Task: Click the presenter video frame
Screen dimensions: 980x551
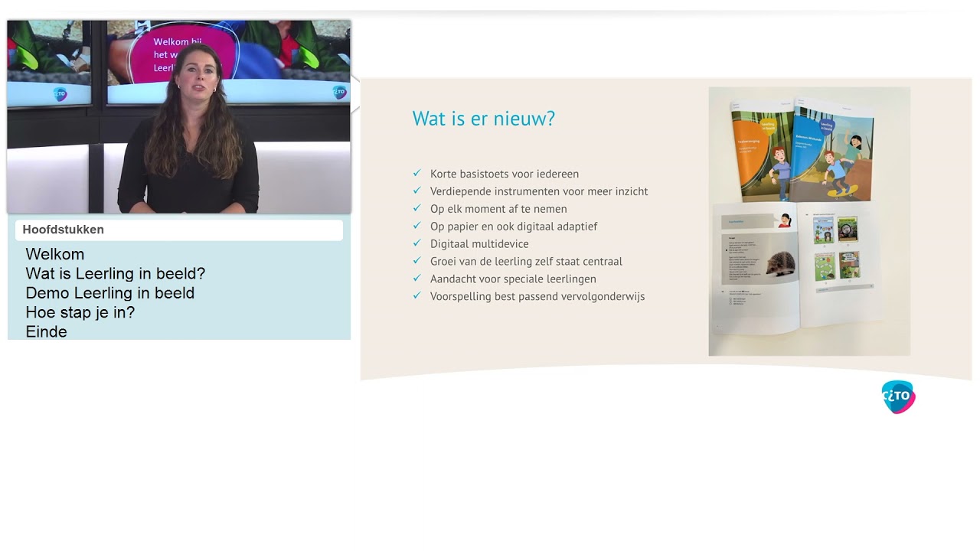Action: 179,117
